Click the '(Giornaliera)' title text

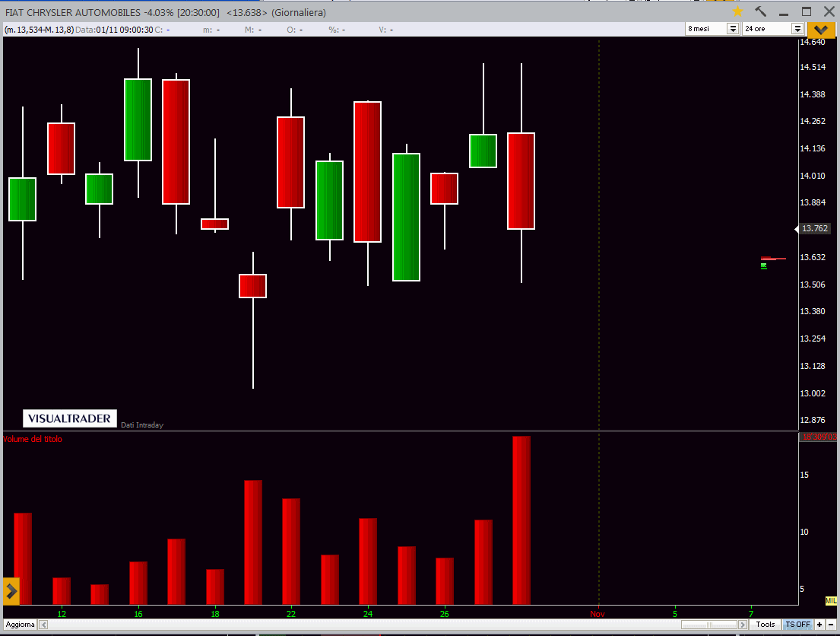299,12
